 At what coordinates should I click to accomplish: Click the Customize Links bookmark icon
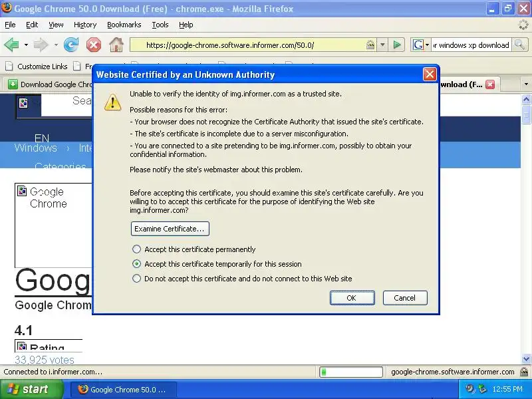click(9, 66)
